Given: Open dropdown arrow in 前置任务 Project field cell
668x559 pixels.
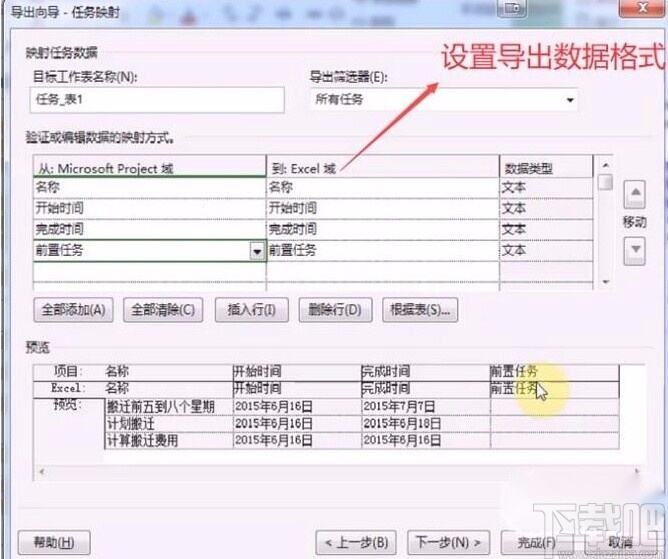Looking at the screenshot, I should pyautogui.click(x=257, y=251).
